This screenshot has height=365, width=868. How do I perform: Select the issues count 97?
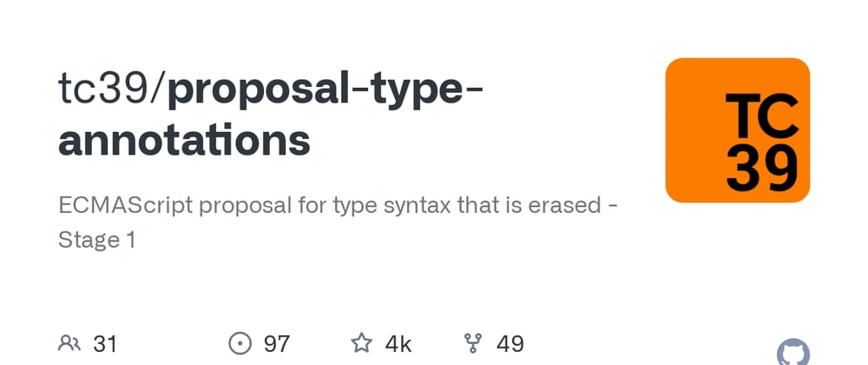[276, 344]
